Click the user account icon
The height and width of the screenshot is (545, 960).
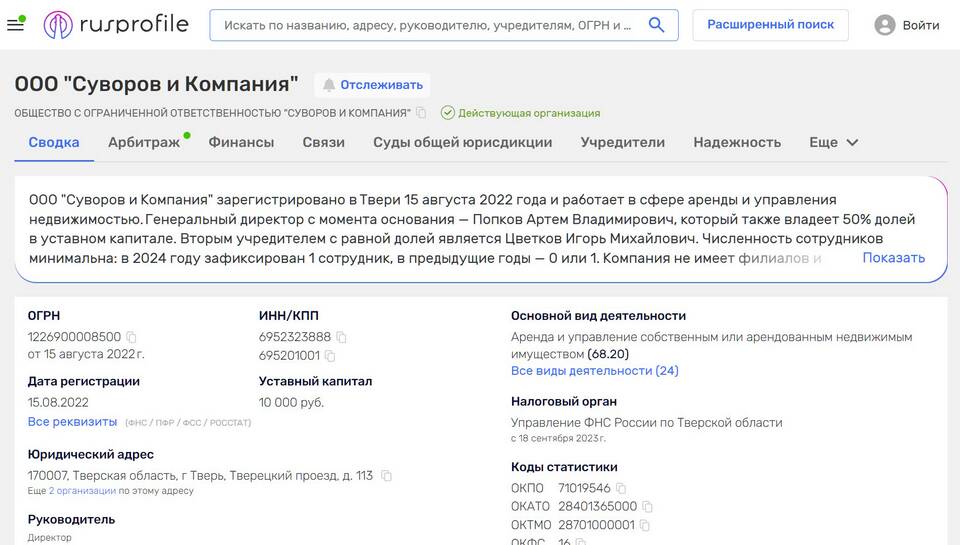coord(884,25)
